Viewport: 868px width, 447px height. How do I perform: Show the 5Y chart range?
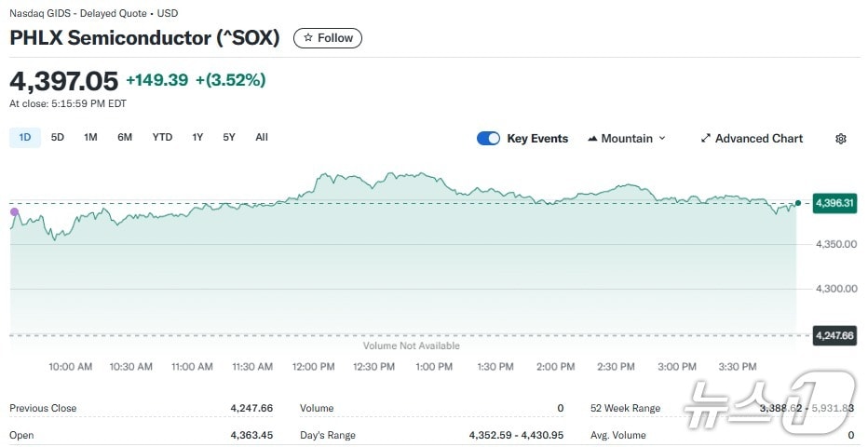coord(229,138)
